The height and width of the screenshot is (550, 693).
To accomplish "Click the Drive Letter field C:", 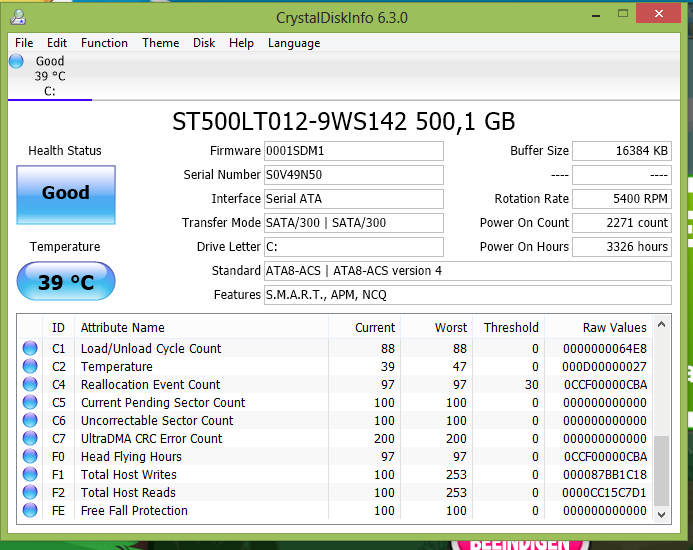I will click(x=354, y=246).
